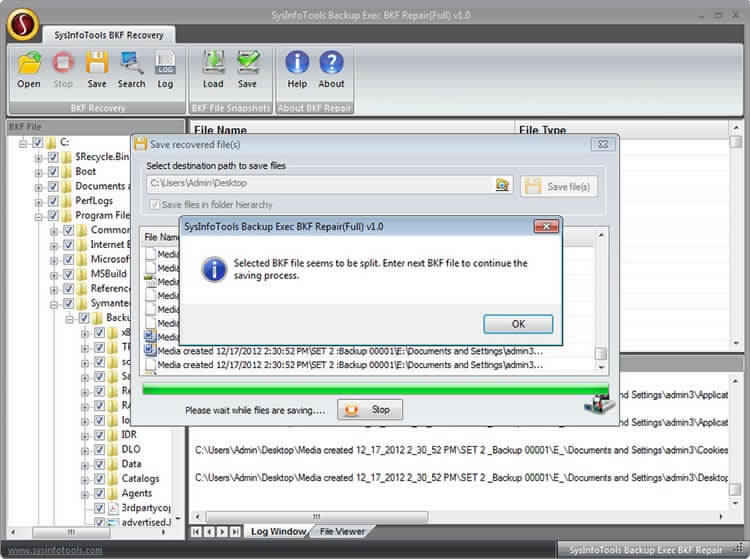Viewport: 750px width, 559px height.
Task: Click previous tab navigation arrow
Action: pyautogui.click(x=209, y=532)
